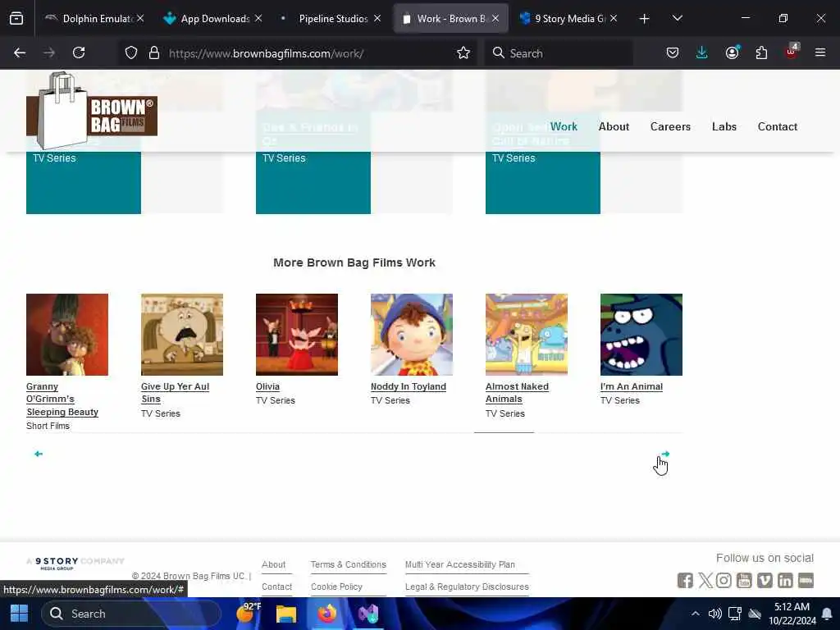Click the next carousel arrow

pos(665,454)
